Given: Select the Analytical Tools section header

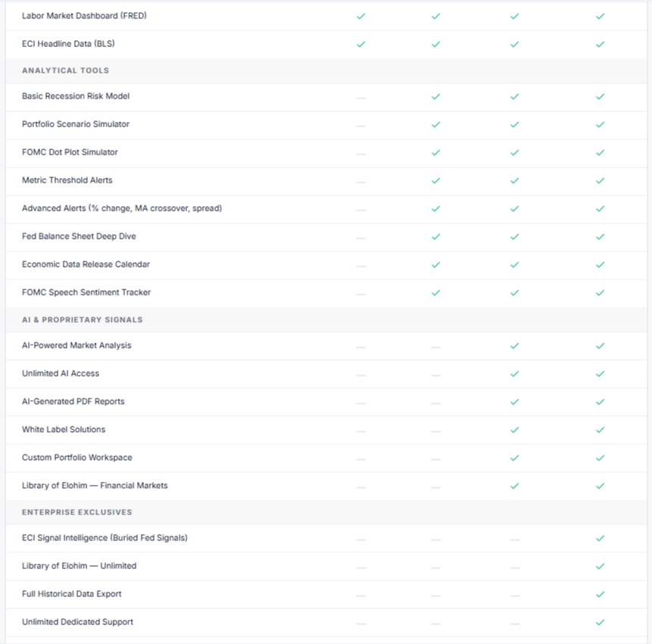Looking at the screenshot, I should [65, 70].
